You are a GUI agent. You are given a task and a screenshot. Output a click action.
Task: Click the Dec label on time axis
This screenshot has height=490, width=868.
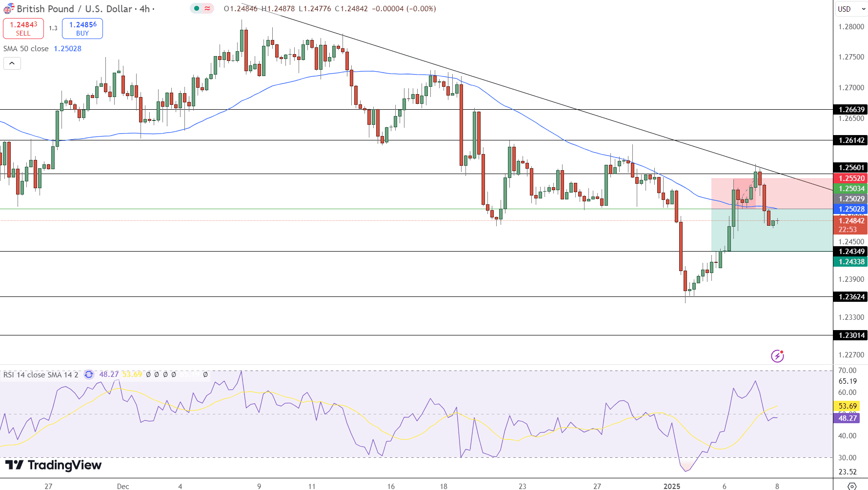click(123, 486)
